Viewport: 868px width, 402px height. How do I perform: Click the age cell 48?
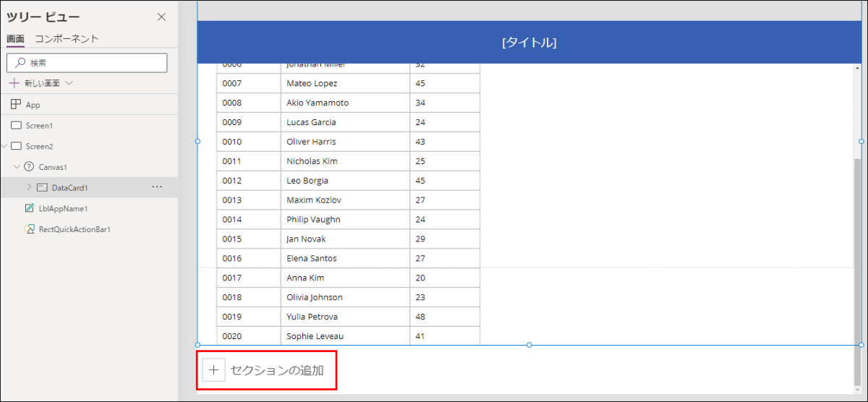pos(445,317)
